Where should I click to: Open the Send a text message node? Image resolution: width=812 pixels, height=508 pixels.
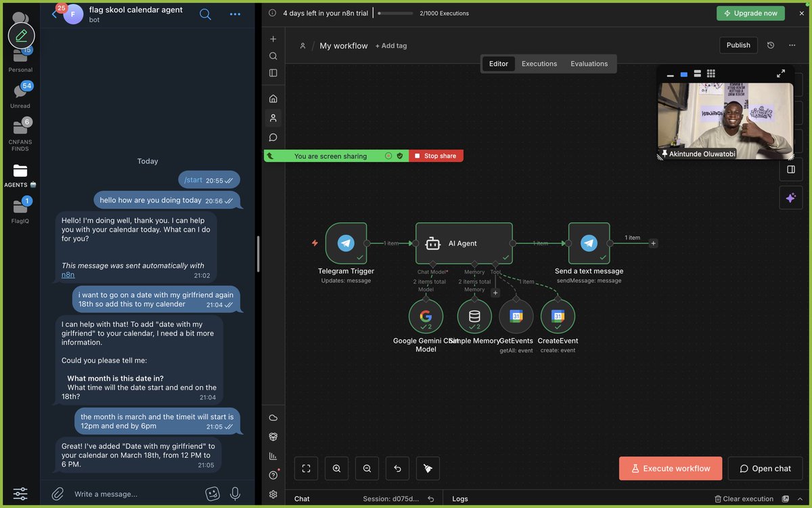[x=589, y=243]
